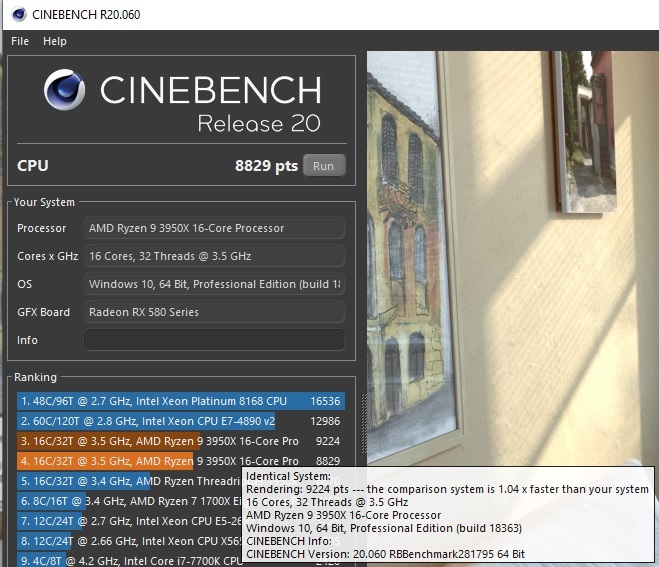This screenshot has height=567, width=659.
Task: Click the CINEBENCH R20.060 window title
Action: (x=86, y=15)
